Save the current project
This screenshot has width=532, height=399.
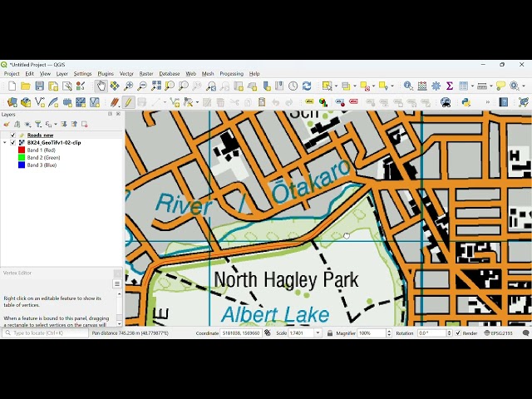pyautogui.click(x=40, y=86)
